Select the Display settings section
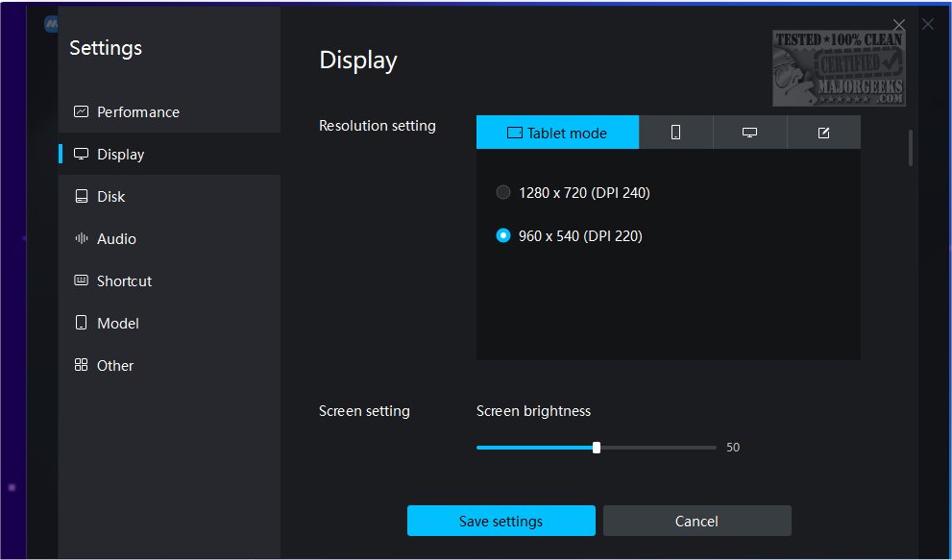Screen dimensions: 952x560 point(169,155)
